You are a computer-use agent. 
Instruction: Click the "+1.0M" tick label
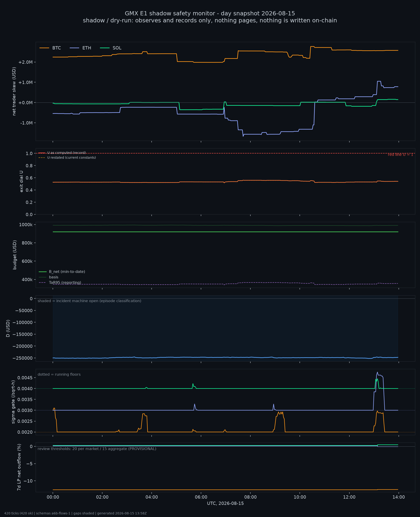pyautogui.click(x=25, y=82)
